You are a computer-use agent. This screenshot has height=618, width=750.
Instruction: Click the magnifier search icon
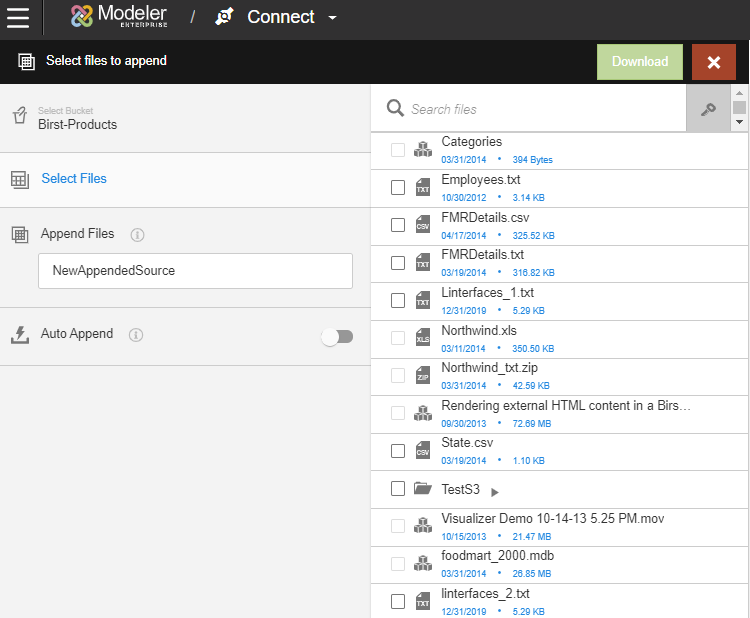[395, 109]
